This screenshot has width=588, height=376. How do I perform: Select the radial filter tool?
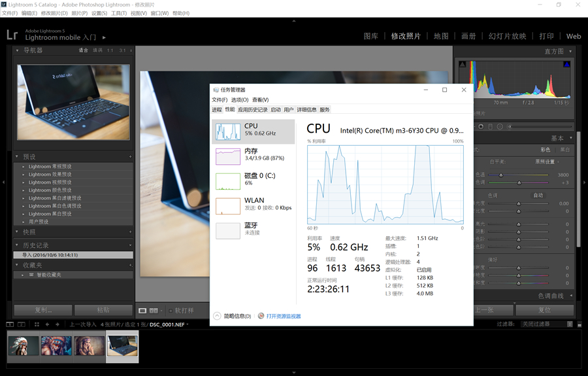500,126
